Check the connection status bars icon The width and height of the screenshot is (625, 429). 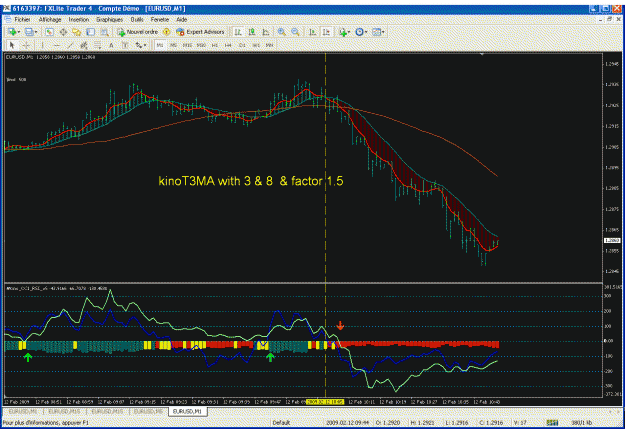[552, 422]
